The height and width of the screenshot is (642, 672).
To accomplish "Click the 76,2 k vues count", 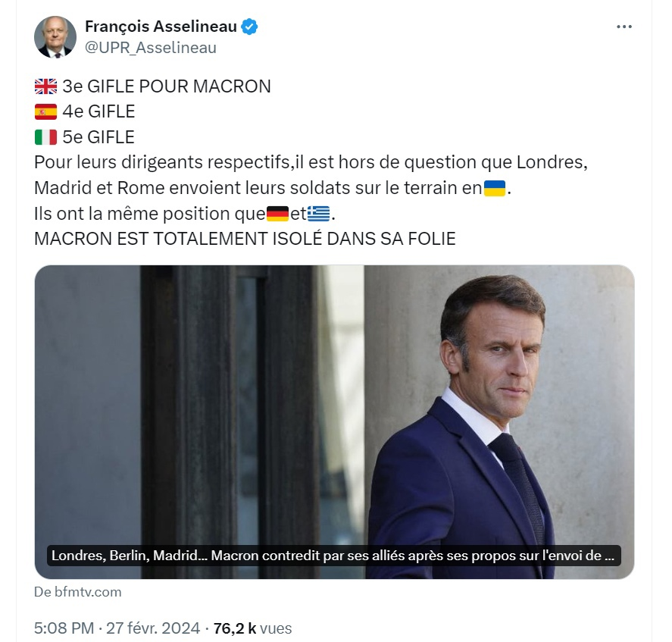I will (x=252, y=628).
